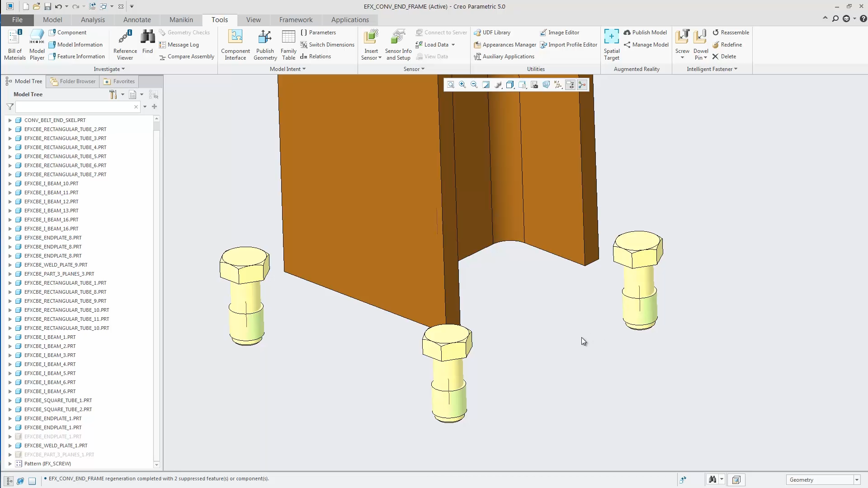Open the Screw fastener dropdown
868x488 pixels.
[682, 57]
